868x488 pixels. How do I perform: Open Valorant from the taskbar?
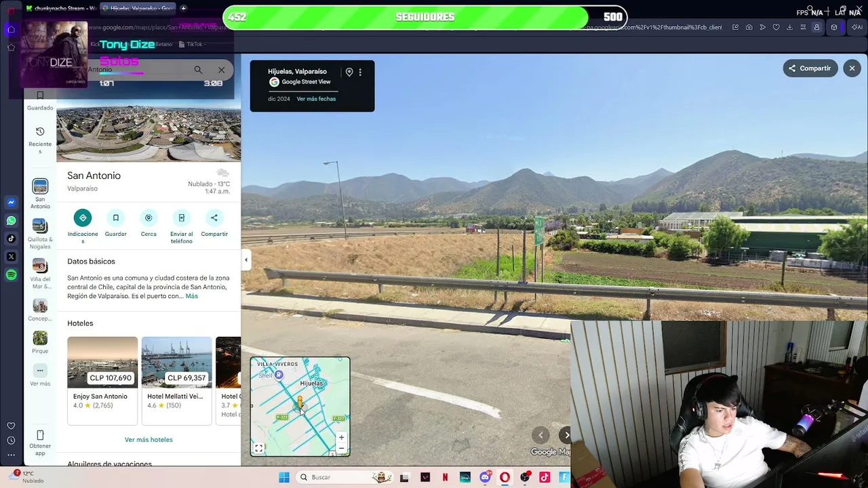pos(425,477)
